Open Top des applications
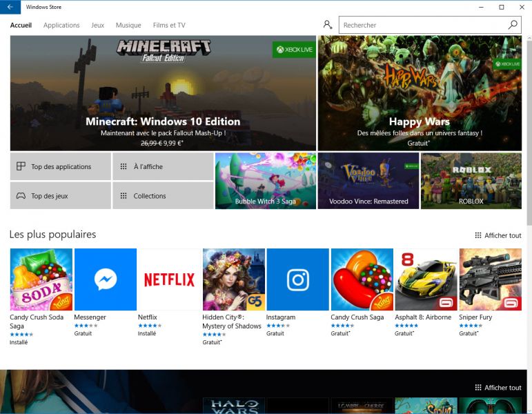 [61, 166]
